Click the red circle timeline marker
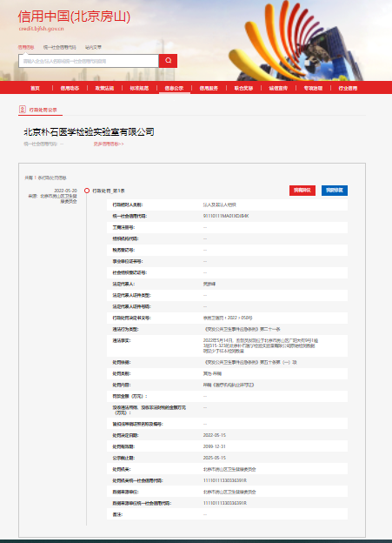392x543 pixels. click(87, 191)
